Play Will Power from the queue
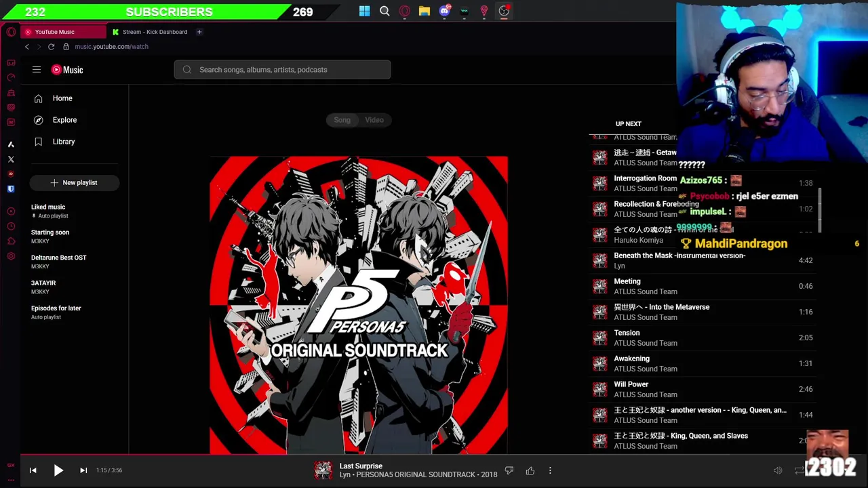Viewport: 868px width, 488px height. pyautogui.click(x=703, y=389)
